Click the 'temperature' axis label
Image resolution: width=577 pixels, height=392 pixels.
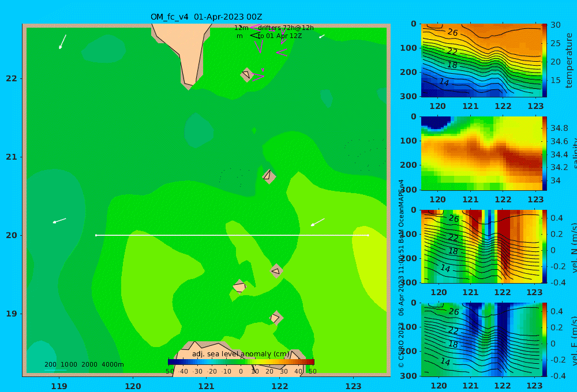coord(569,61)
